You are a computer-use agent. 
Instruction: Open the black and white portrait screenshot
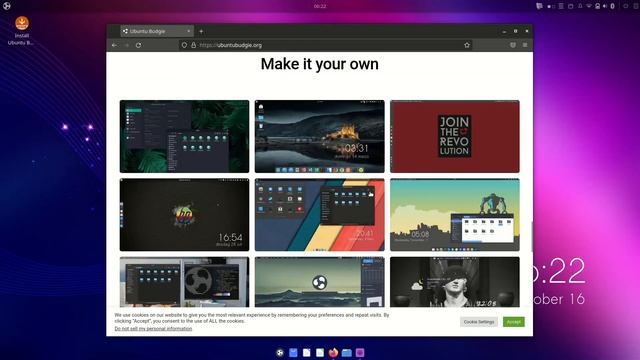tap(455, 282)
